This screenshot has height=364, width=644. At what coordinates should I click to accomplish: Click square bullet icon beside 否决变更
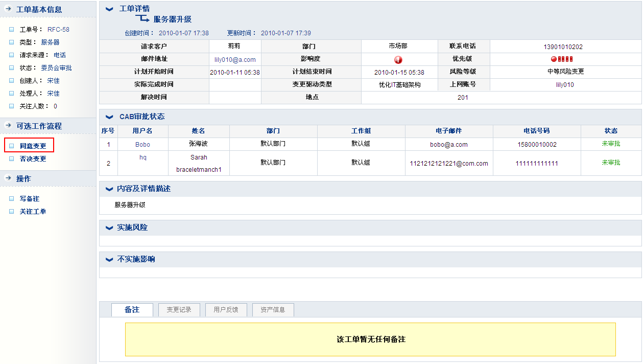coord(12,159)
